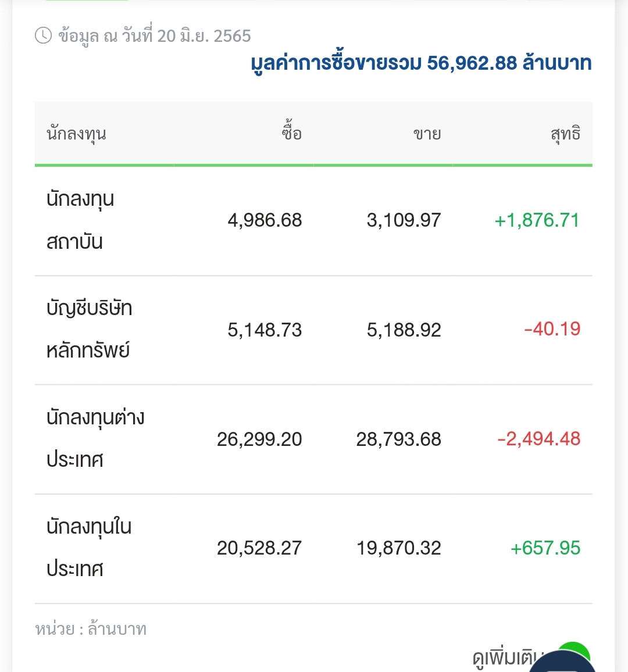The width and height of the screenshot is (628, 672).
Task: Click the net value +1,876.71
Action: click(x=537, y=220)
